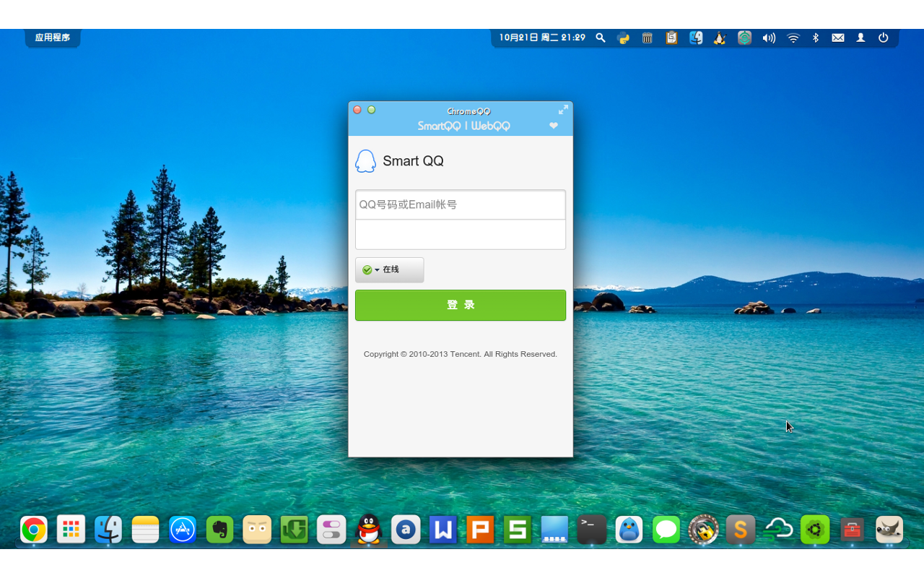Open the round gear-rimmed icon in dock

coord(704,530)
